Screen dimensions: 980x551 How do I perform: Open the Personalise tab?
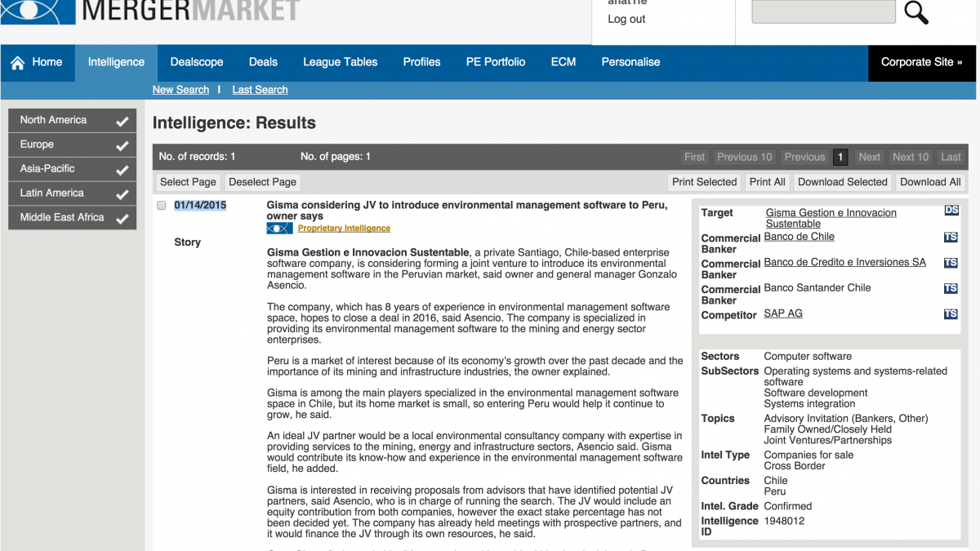(630, 62)
